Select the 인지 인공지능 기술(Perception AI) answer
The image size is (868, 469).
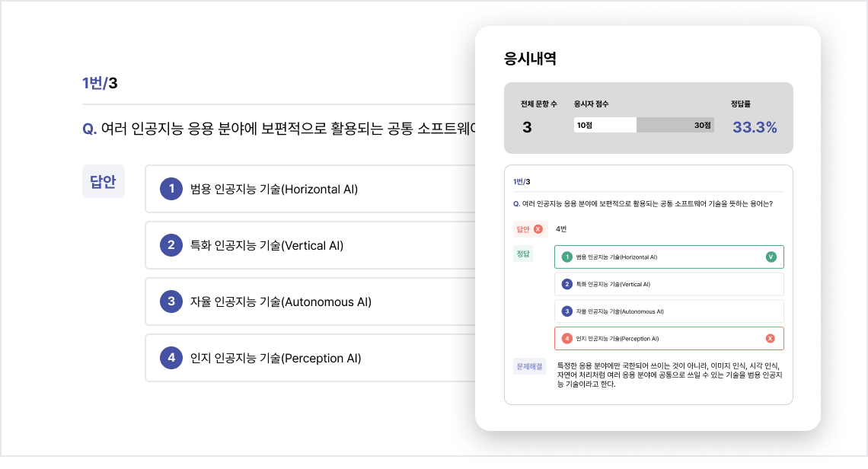305,358
